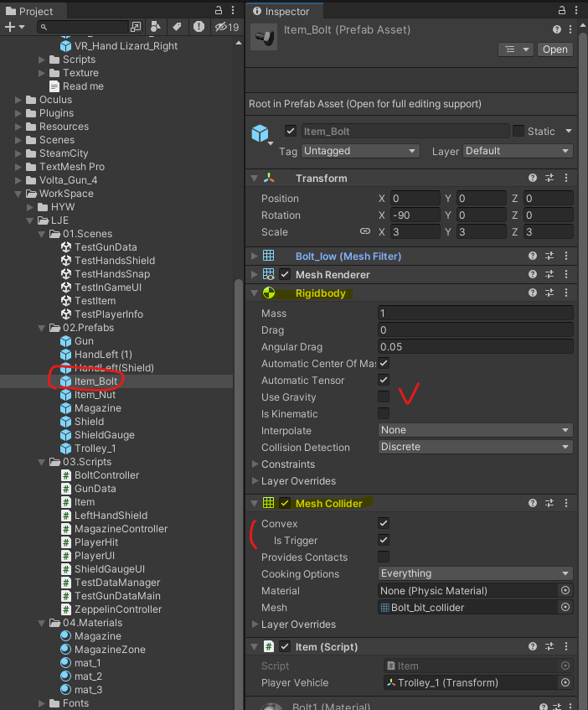
Task: Open the Cooking Options dropdown
Action: click(476, 573)
